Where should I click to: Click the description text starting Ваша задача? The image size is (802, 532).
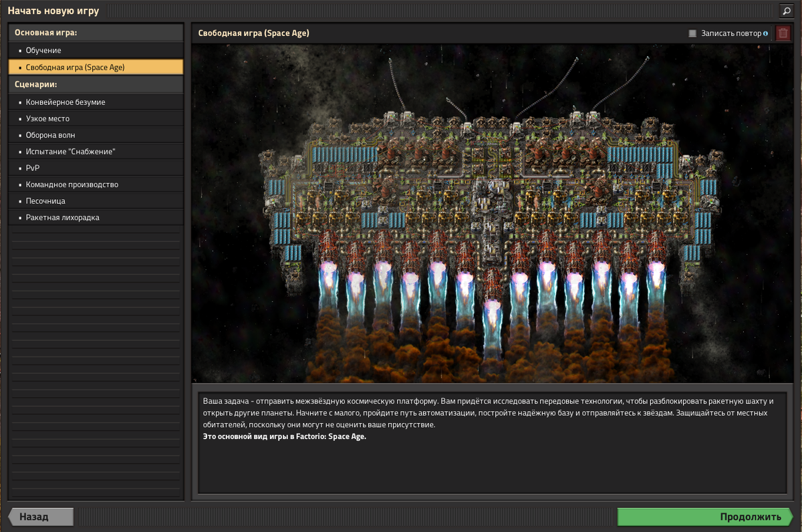487,413
